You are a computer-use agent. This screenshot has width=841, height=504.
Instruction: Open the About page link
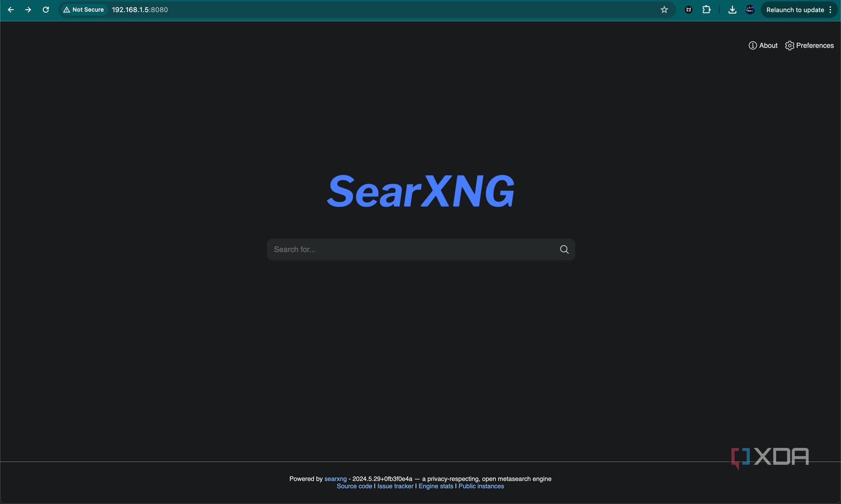point(768,45)
